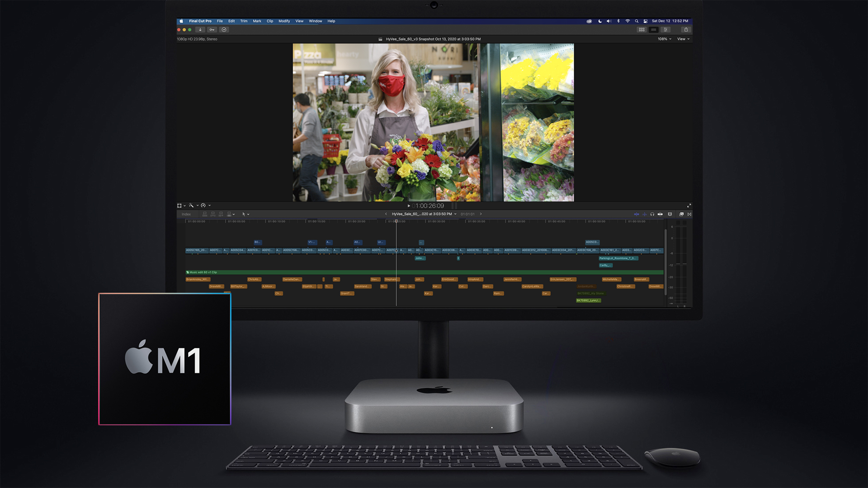Open the Transform tool dropdown under viewer
Screen dimensions: 868x488
(x=181, y=206)
